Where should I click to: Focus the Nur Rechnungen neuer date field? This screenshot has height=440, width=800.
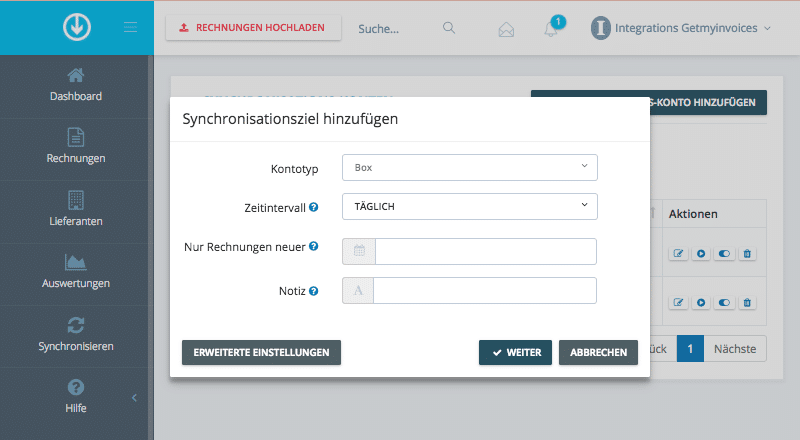click(486, 251)
